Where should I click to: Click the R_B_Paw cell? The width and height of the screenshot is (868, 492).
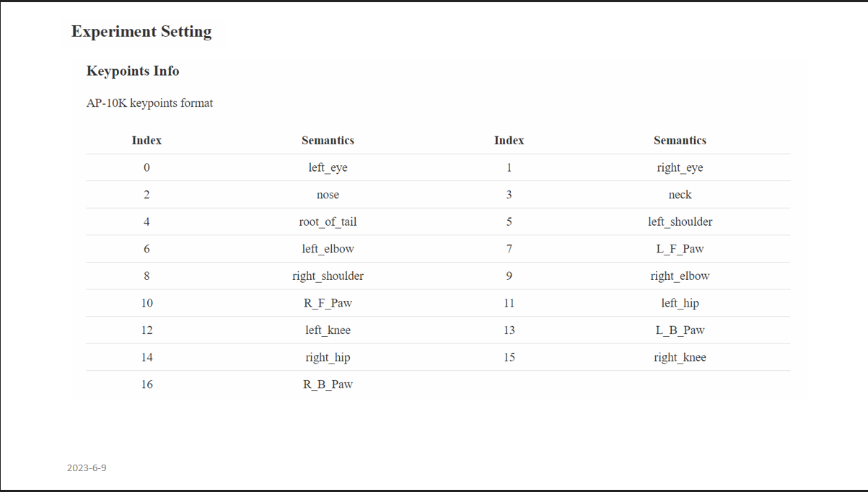(328, 385)
